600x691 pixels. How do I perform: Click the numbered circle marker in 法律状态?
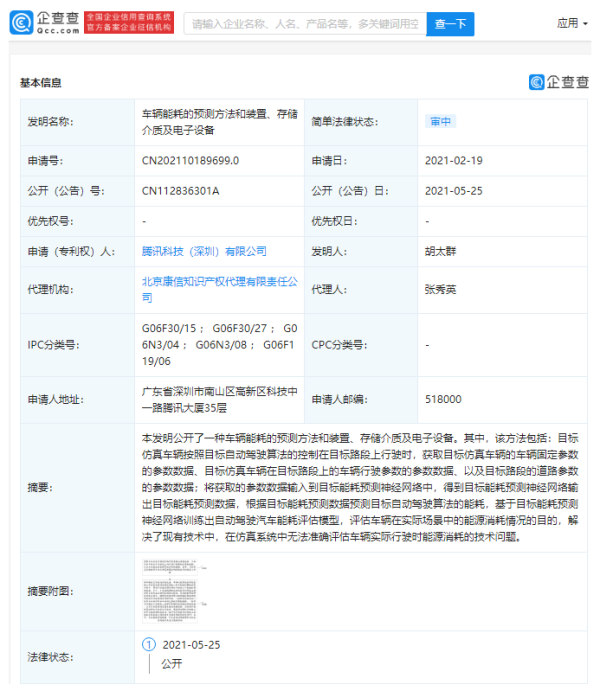(x=150, y=645)
